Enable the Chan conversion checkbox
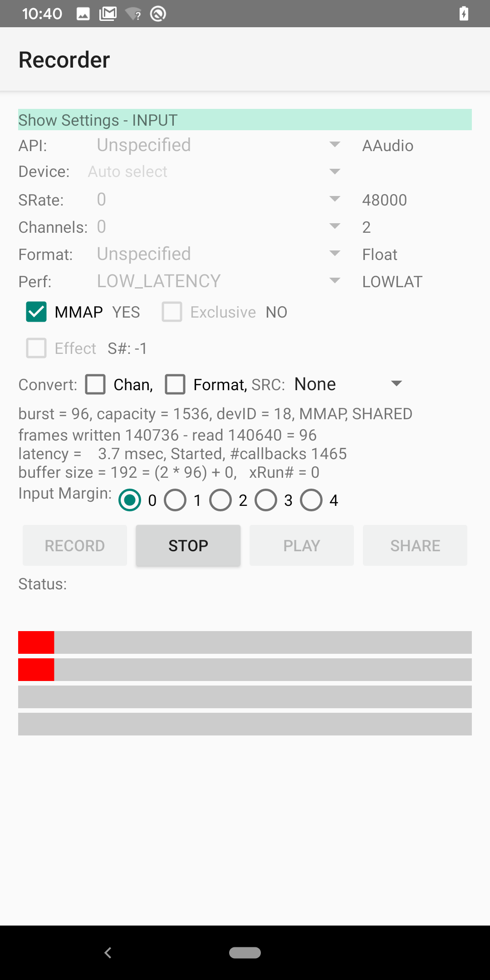The height and width of the screenshot is (980, 490). pos(96,384)
